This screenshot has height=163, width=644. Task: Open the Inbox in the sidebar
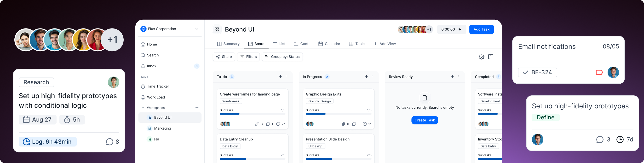coord(170,66)
